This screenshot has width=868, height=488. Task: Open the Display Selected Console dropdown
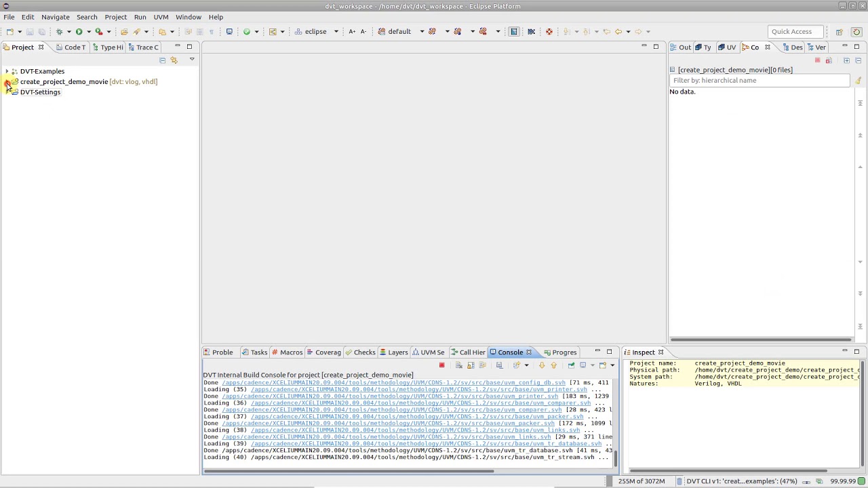592,365
